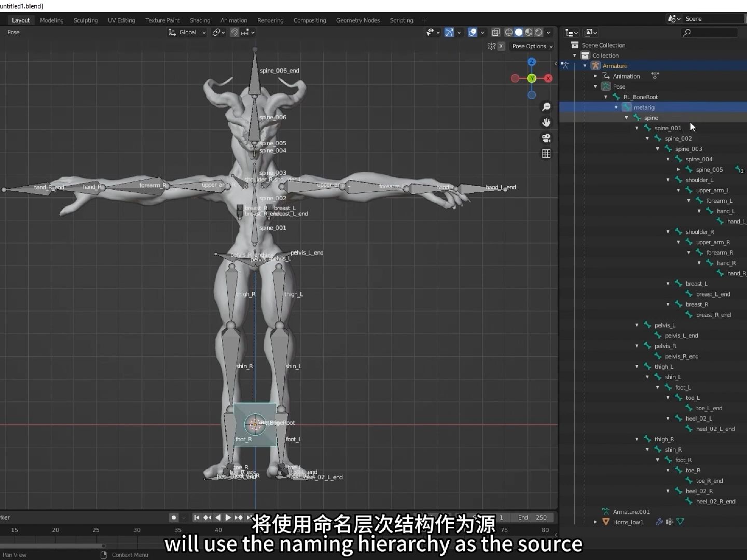Screen dimensions: 747x560
Task: Click the Pose icon in outliner
Action: tap(606, 87)
